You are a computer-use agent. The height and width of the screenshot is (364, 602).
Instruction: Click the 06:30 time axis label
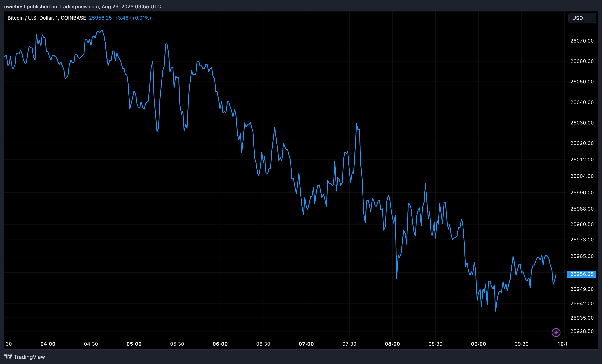pos(263,344)
